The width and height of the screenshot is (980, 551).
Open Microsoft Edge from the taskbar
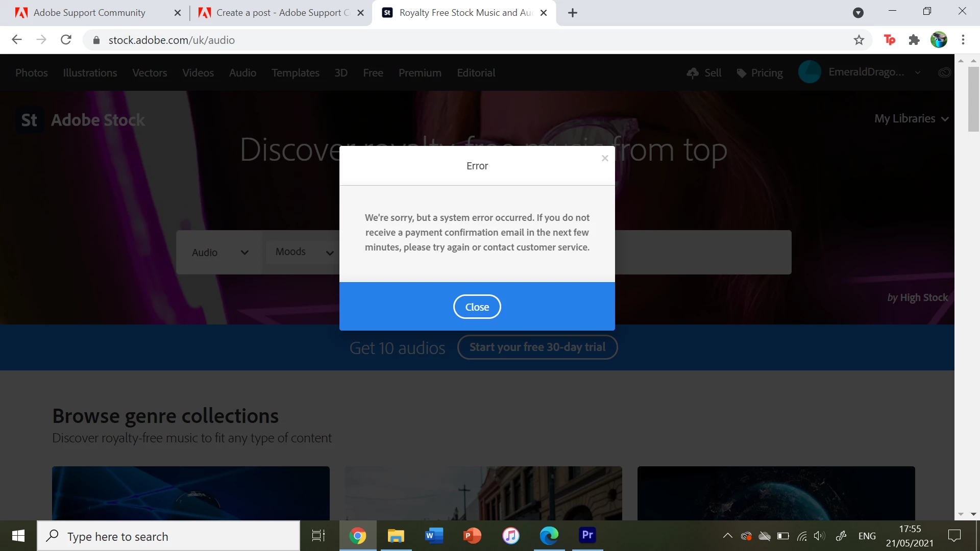(549, 535)
